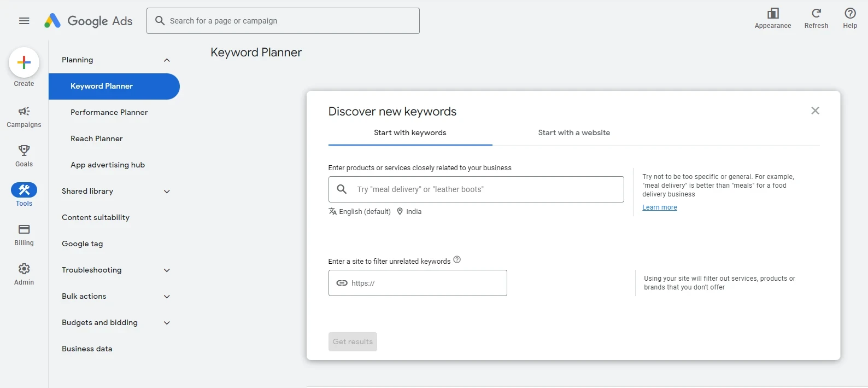Viewport: 868px width, 388px height.
Task: Change the English (default) language setting
Action: (x=360, y=212)
